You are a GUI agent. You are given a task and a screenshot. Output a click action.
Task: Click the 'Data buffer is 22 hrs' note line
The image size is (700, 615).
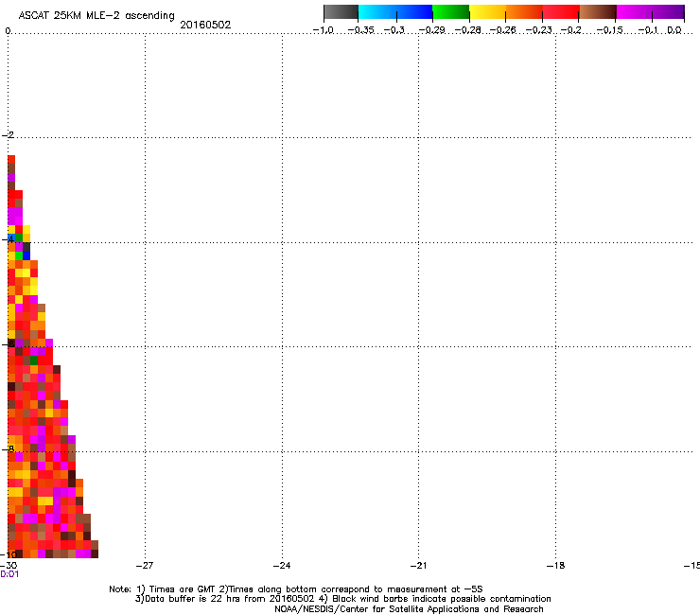pyautogui.click(x=342, y=599)
